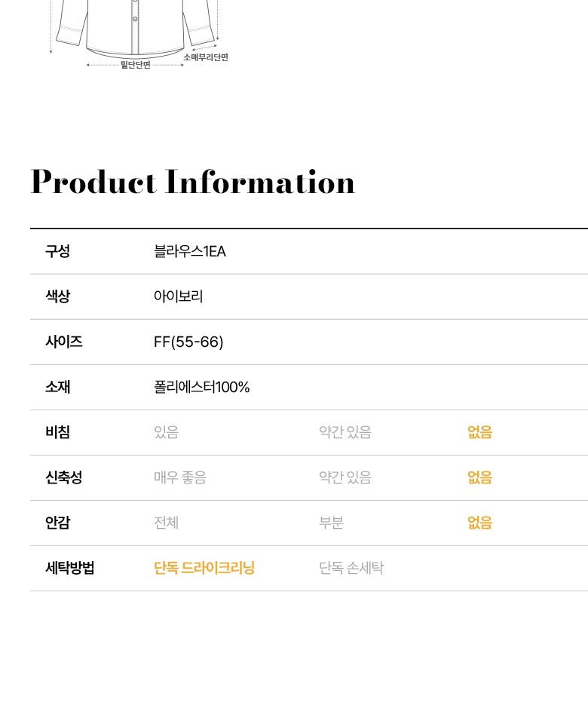Image resolution: width=588 pixels, height=709 pixels.
Task: Choose highlighted 없음 in the 신축성 row
Action: coord(479,477)
